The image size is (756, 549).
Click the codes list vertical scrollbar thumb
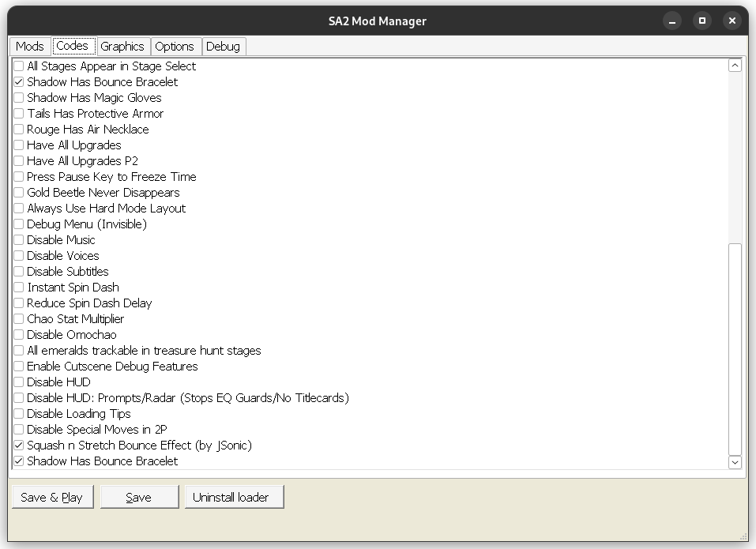pos(735,349)
